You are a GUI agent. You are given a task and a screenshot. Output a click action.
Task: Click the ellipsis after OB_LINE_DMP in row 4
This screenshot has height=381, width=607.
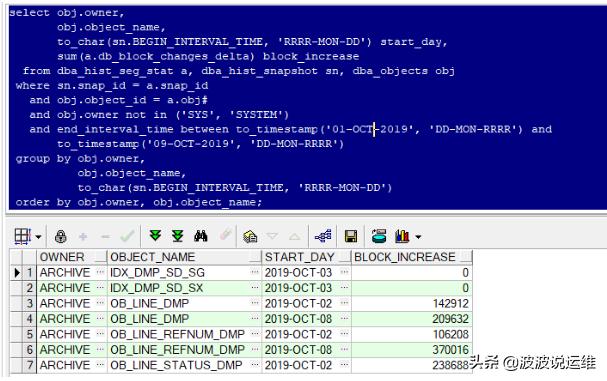tap(255, 319)
